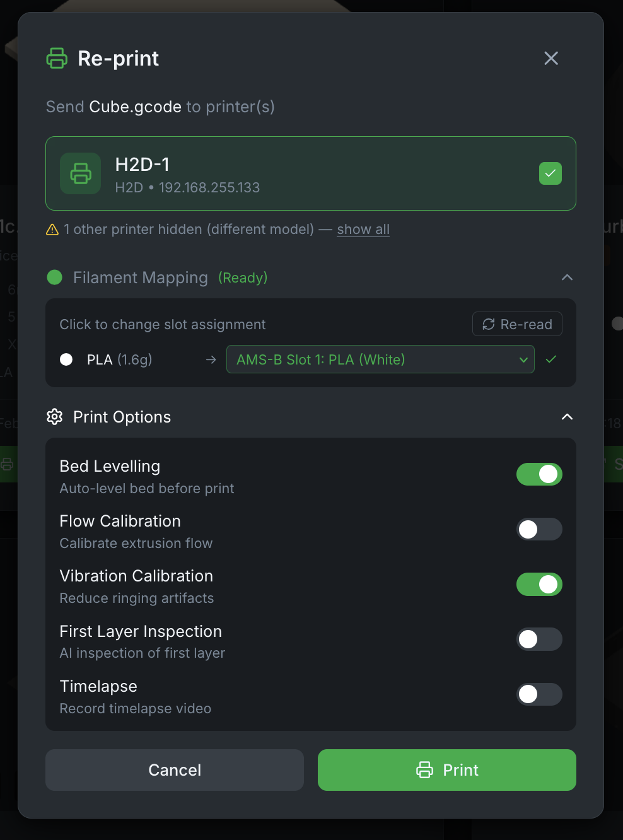Turn on Timelapse recording
This screenshot has height=840, width=623.
click(x=539, y=694)
